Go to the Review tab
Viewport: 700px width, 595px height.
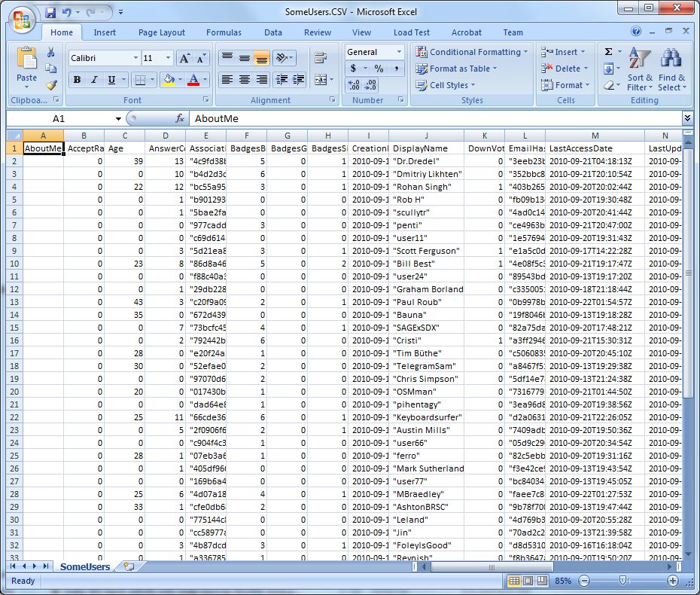[318, 32]
